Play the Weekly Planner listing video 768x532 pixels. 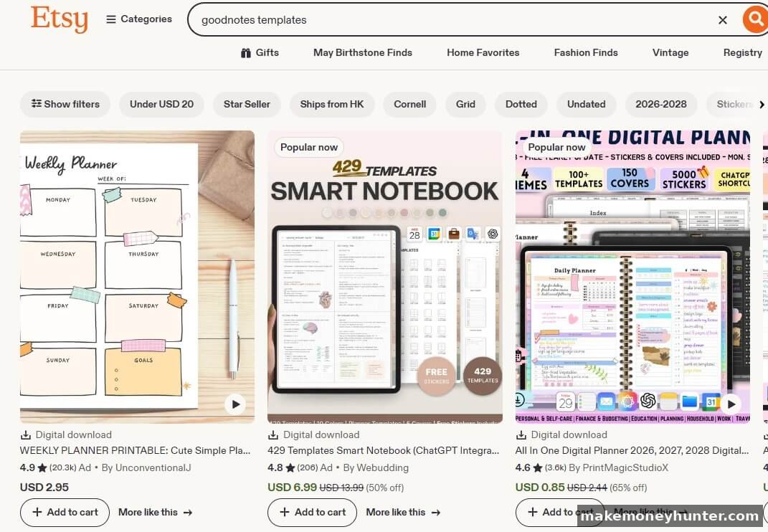tap(236, 404)
